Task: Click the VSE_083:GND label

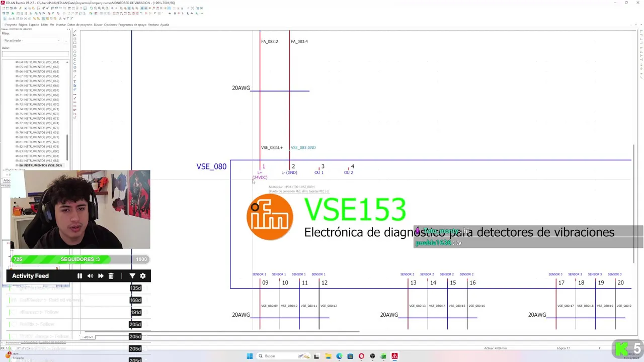Action: tap(303, 147)
